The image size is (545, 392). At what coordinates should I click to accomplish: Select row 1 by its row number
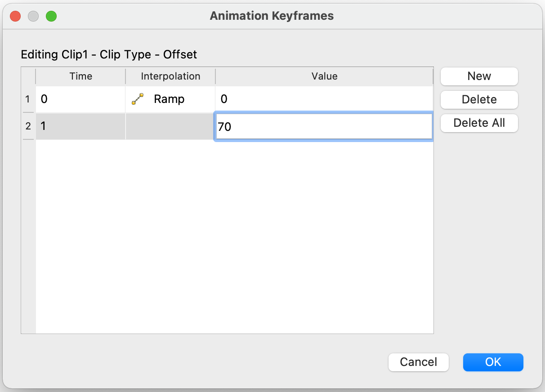(28, 99)
